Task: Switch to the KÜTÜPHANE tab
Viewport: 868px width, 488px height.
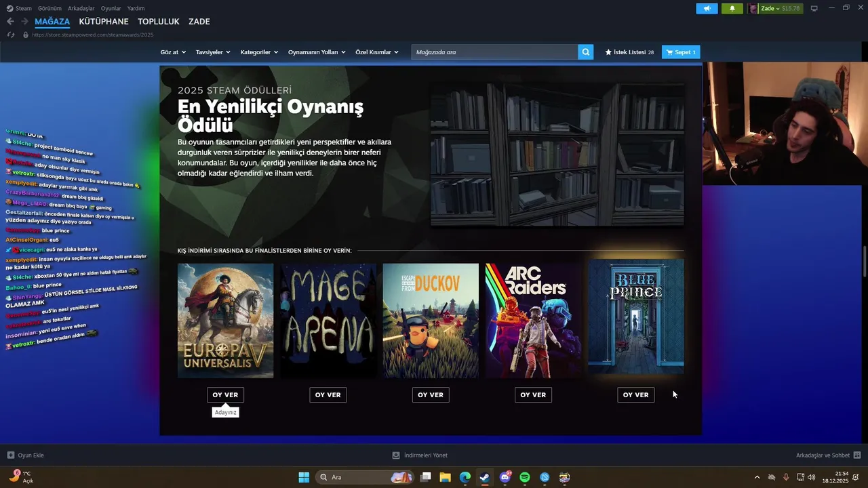Action: (x=104, y=22)
